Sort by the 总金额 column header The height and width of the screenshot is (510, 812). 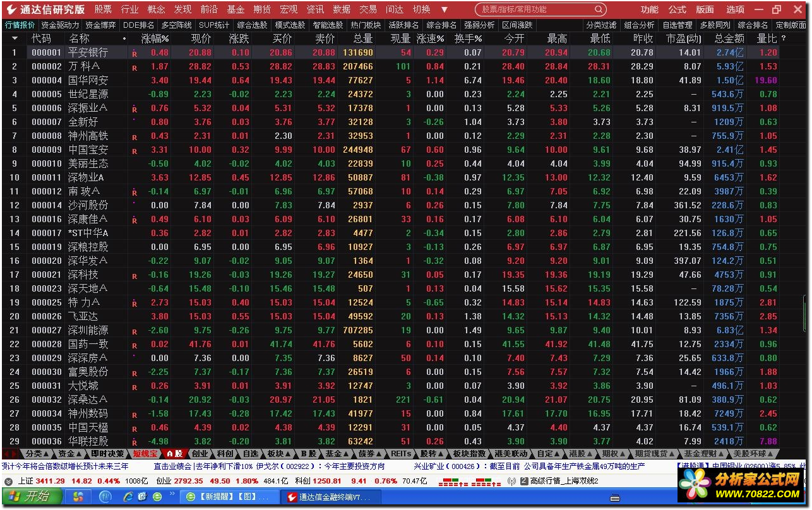pyautogui.click(x=729, y=39)
